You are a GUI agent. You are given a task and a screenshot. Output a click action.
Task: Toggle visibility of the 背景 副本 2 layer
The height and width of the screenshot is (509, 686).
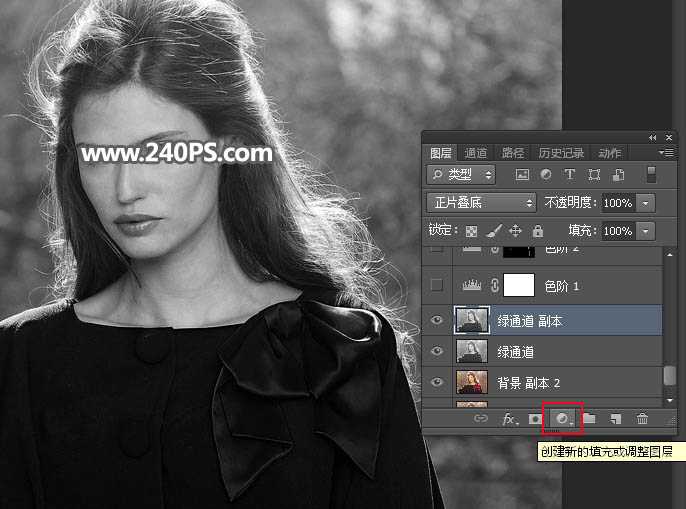point(436,383)
